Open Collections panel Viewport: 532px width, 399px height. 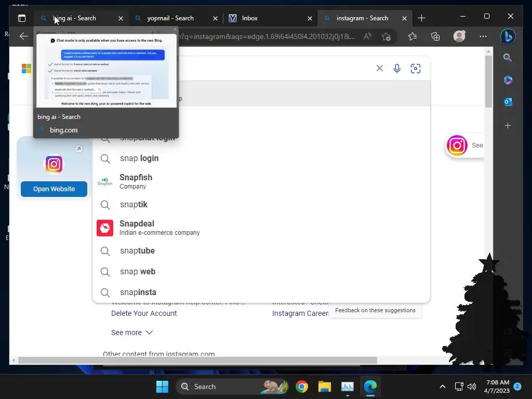coord(435,36)
